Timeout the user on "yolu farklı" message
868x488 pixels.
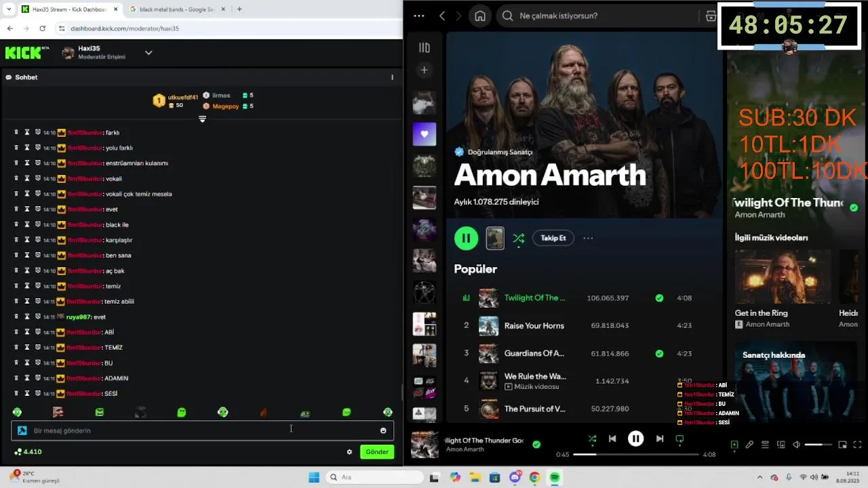point(27,148)
